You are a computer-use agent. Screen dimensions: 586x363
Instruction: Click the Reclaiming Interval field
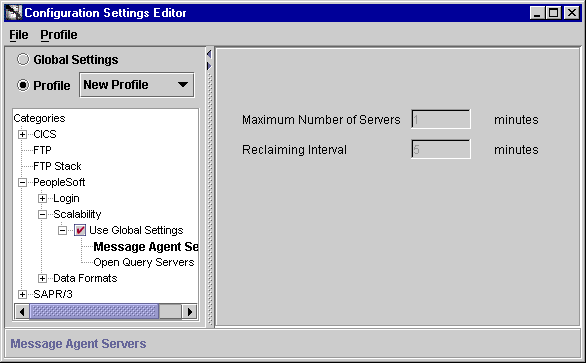point(441,149)
